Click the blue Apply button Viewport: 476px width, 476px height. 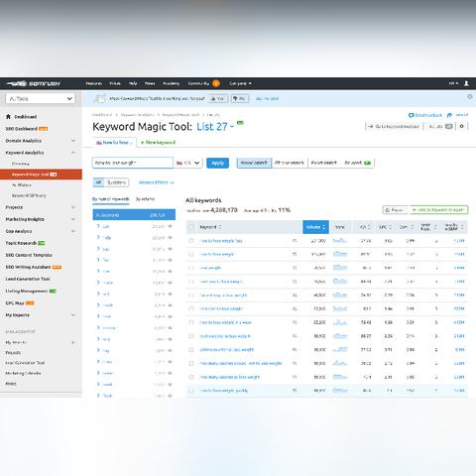pos(217,163)
